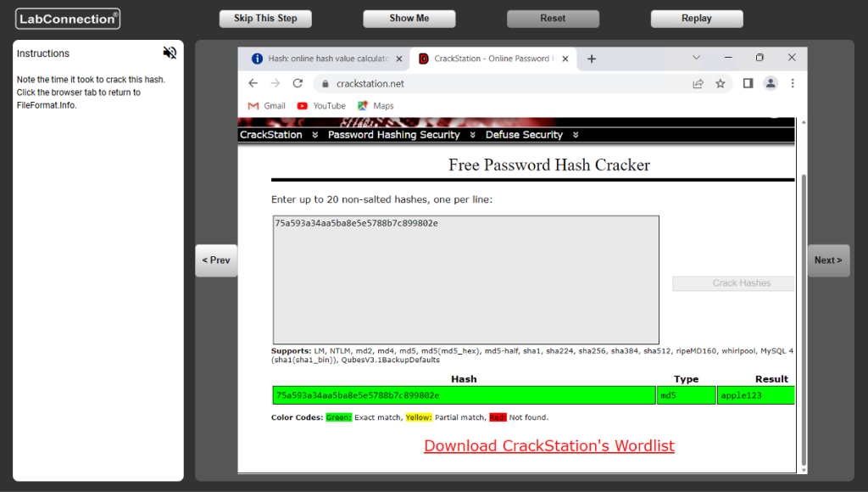Viewport: 868px width, 492px height.
Task: Open the YouTube bookmark
Action: click(321, 106)
